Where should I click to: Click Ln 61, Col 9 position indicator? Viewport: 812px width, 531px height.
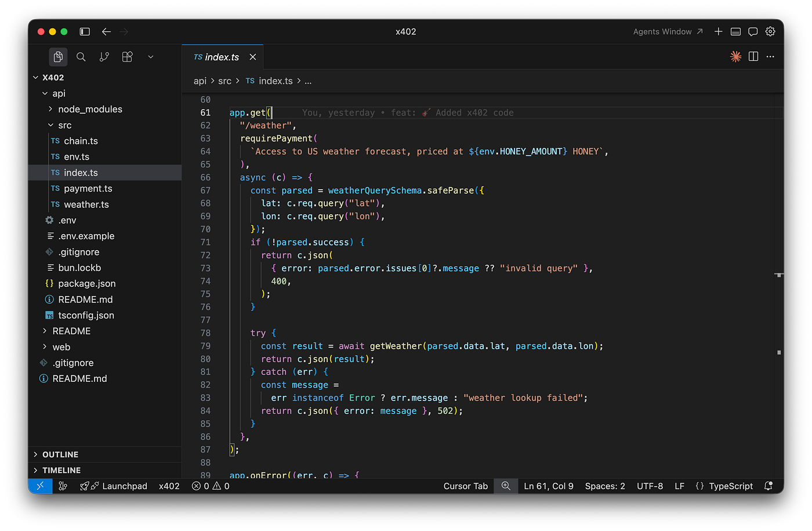point(549,486)
